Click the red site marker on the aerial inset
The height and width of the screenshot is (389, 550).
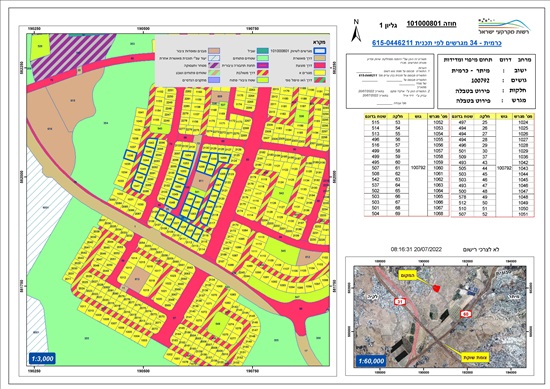(436, 288)
